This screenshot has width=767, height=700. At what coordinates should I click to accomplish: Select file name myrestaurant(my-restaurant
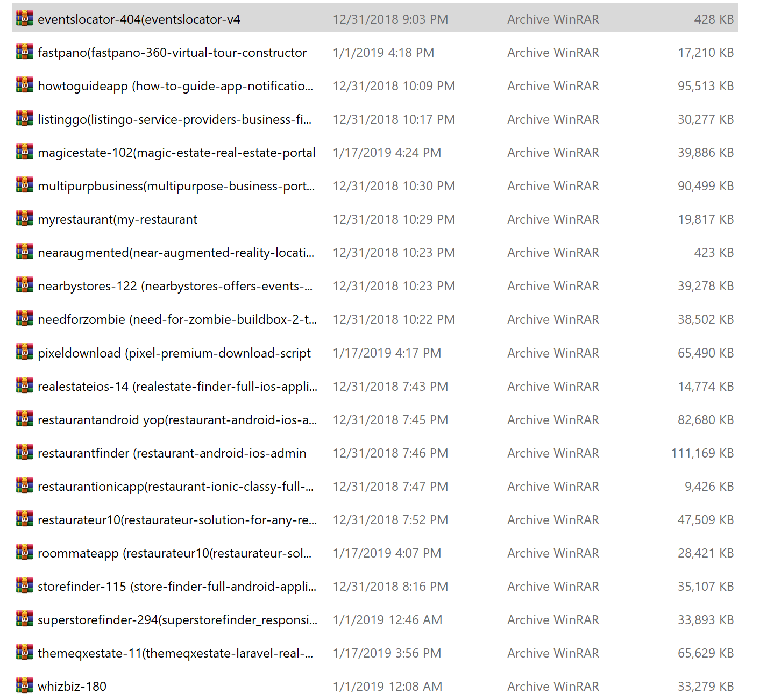[118, 219]
